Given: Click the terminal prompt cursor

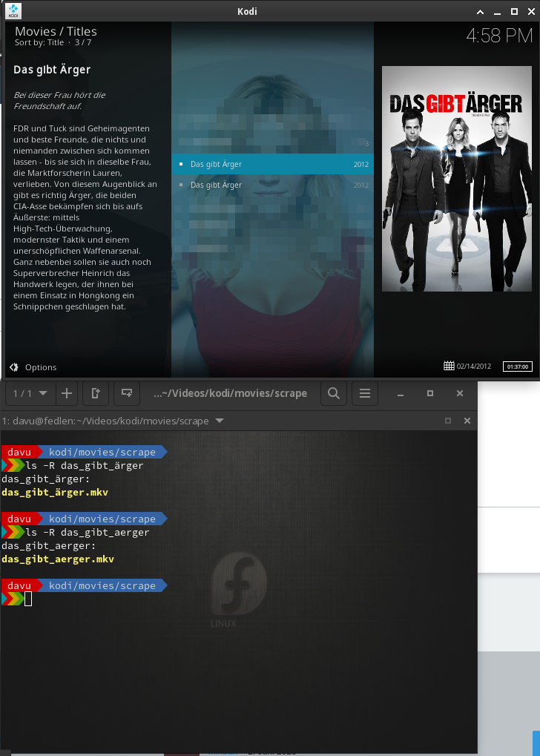Looking at the screenshot, I should tap(28, 599).
